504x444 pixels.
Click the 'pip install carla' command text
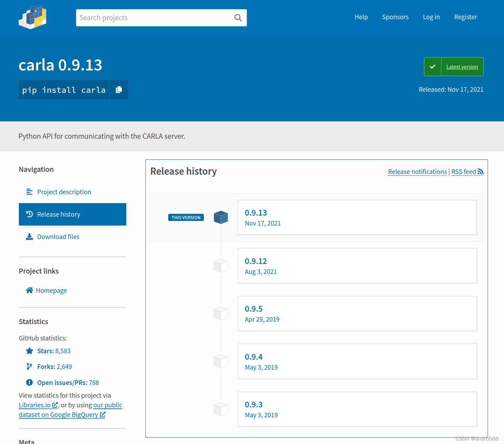[x=64, y=90]
